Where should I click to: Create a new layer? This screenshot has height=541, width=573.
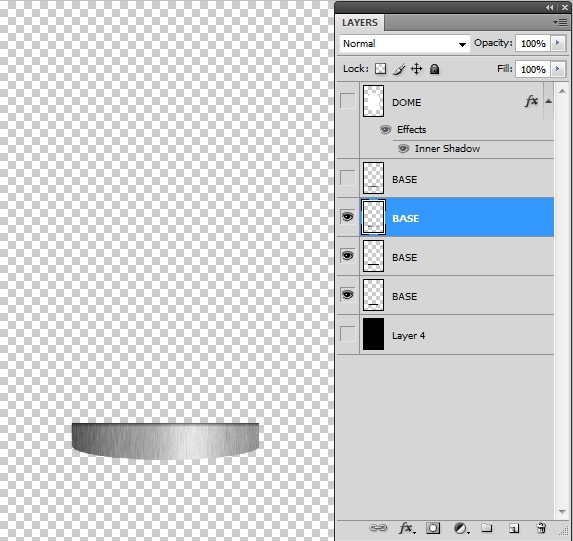(x=514, y=528)
